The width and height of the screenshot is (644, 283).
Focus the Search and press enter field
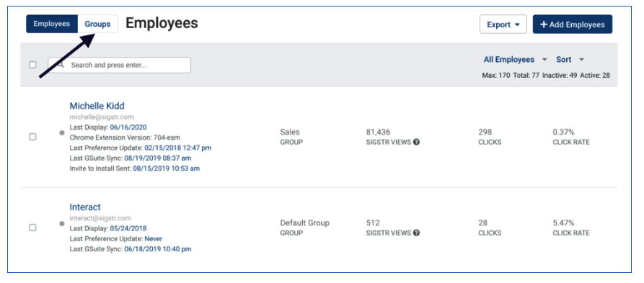[120, 66]
